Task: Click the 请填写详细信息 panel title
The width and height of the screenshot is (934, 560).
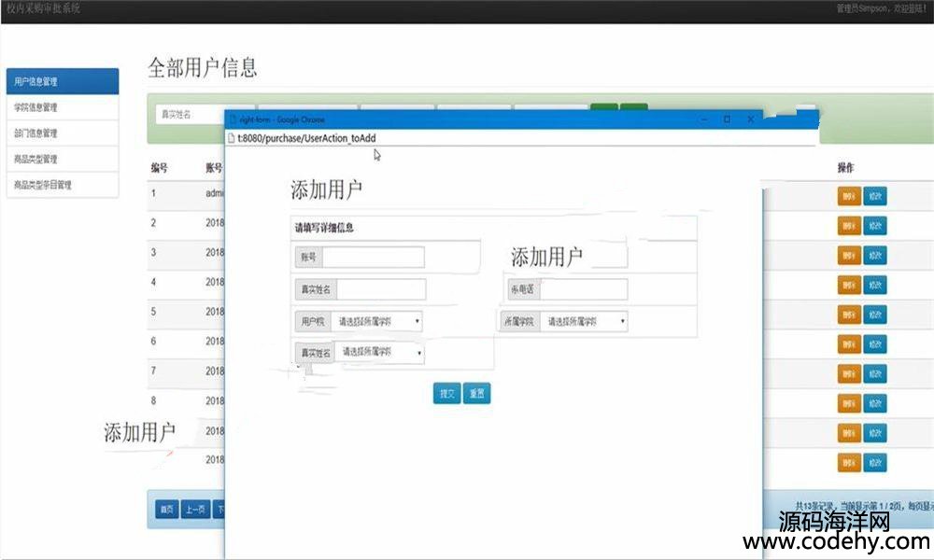Action: click(324, 228)
